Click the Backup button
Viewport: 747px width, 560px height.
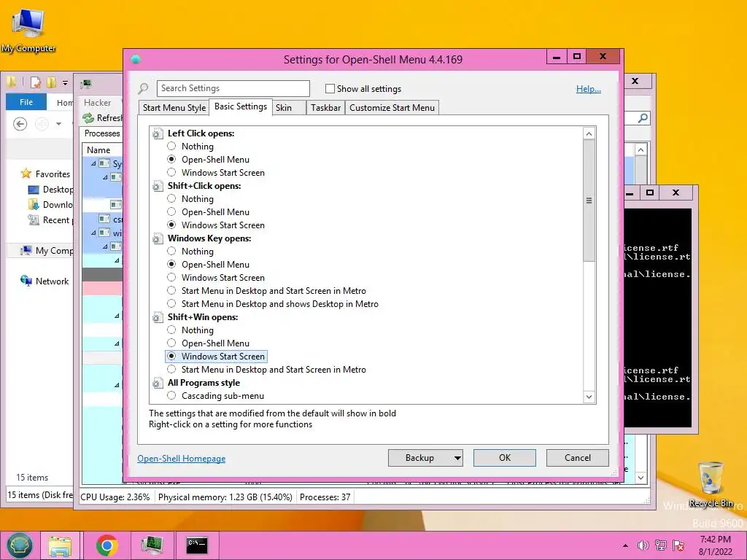click(x=419, y=458)
